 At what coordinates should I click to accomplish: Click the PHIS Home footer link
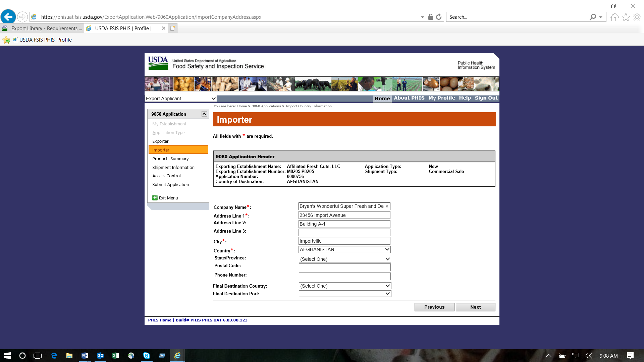pos(160,320)
